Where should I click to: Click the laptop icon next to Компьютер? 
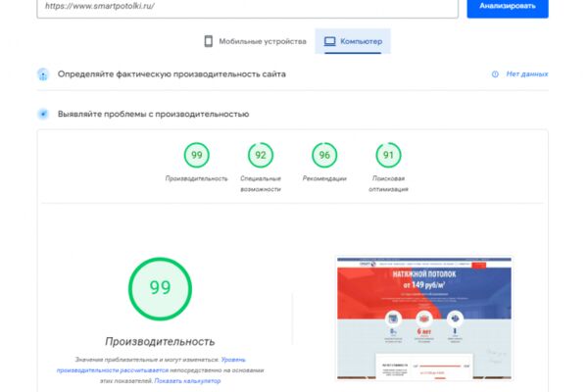pyautogui.click(x=329, y=41)
